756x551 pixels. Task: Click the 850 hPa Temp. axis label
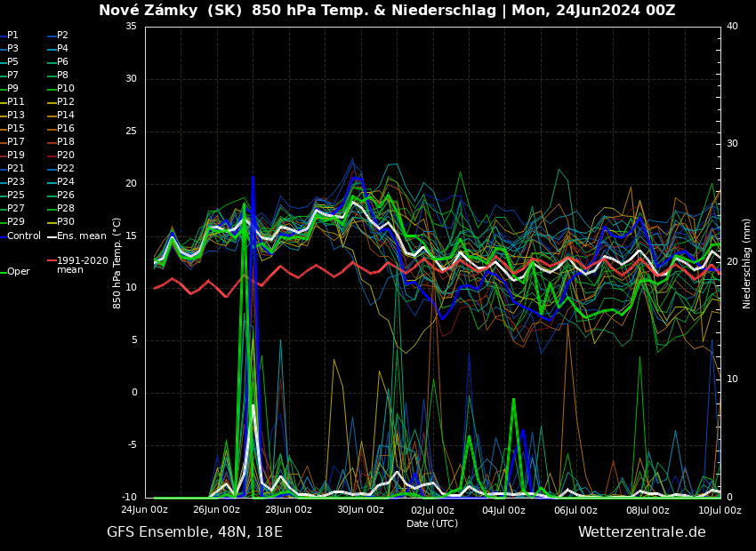(x=117, y=263)
